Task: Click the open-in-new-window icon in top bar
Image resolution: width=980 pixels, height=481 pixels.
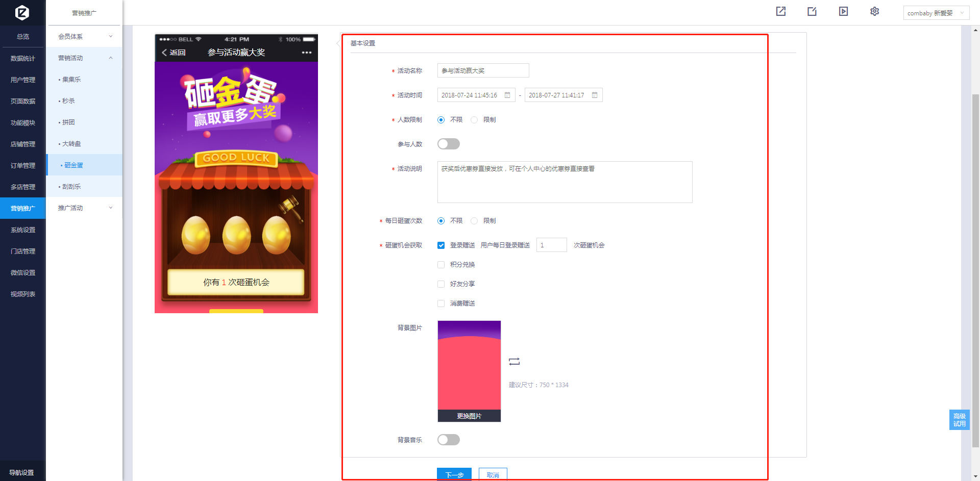Action: coord(780,11)
